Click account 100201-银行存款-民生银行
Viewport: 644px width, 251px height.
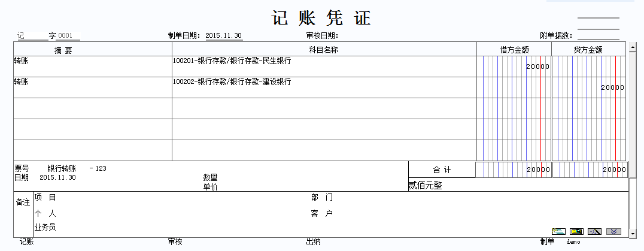(x=232, y=61)
